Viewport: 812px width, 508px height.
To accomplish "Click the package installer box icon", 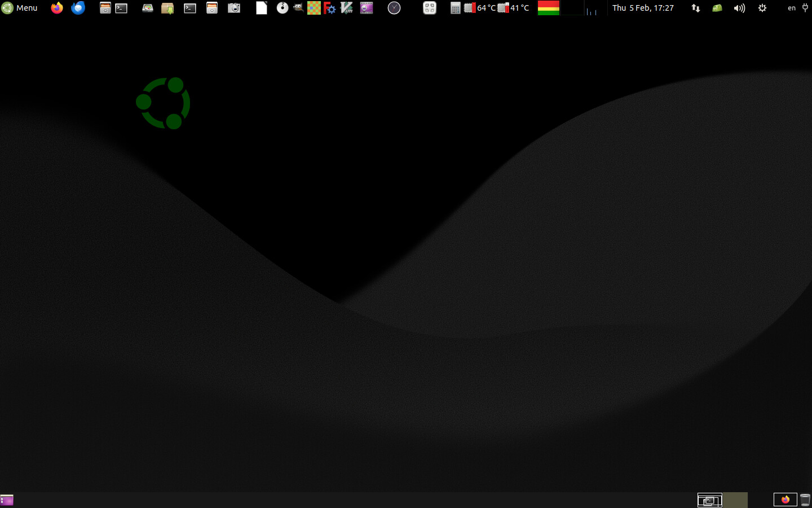I will (x=167, y=8).
